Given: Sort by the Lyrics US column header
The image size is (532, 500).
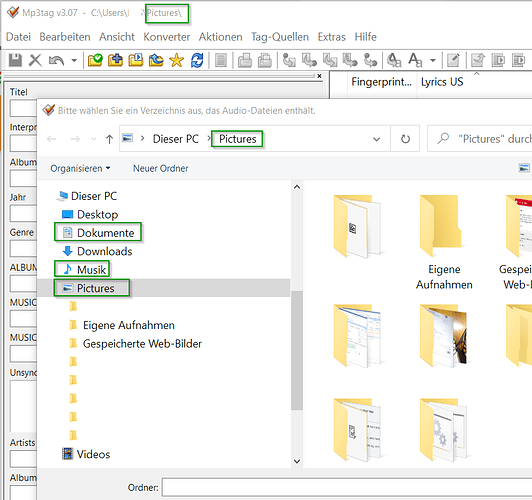Looking at the screenshot, I should click(442, 82).
